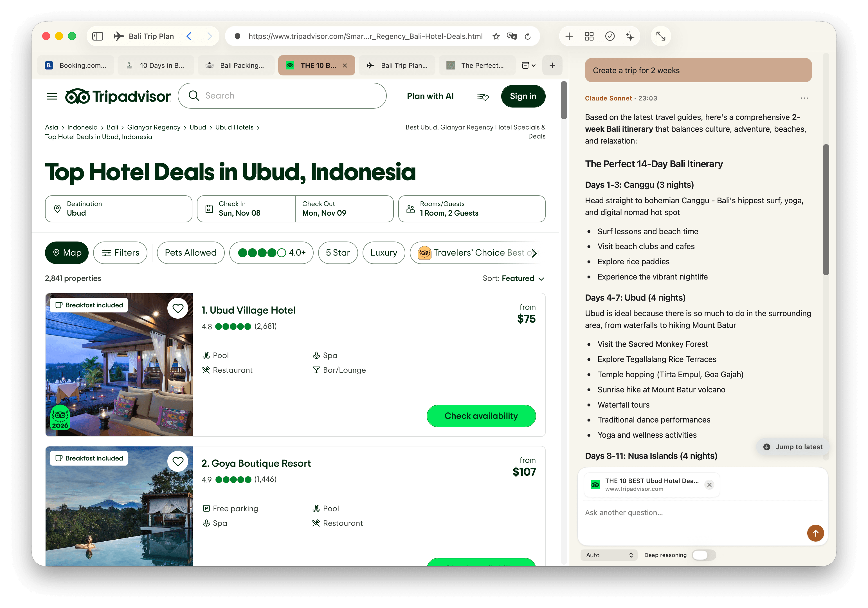Open the Gianyar Regency breadcrumb link

[154, 127]
